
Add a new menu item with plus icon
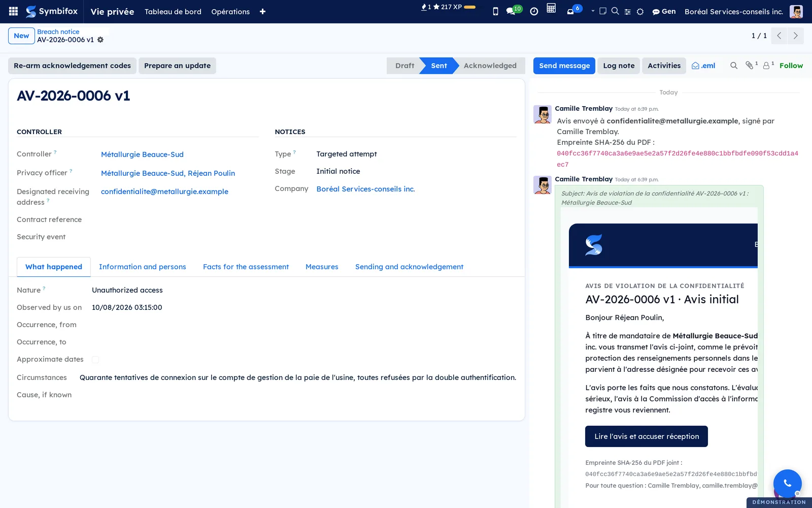click(262, 12)
